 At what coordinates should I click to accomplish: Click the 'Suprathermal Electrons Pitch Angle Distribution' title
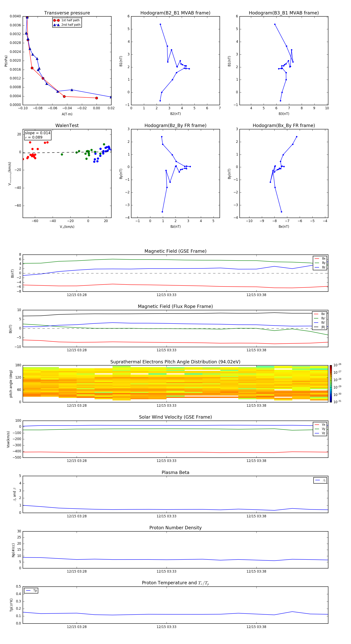tap(175, 362)
